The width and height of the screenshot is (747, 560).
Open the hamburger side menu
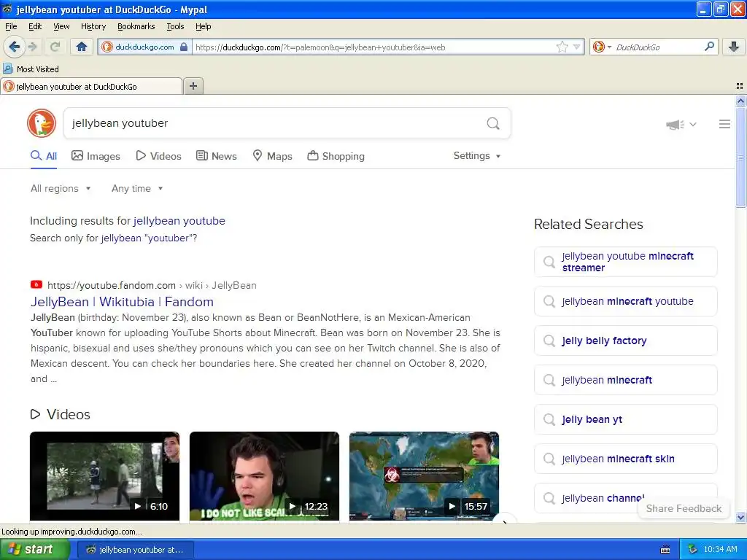point(724,124)
